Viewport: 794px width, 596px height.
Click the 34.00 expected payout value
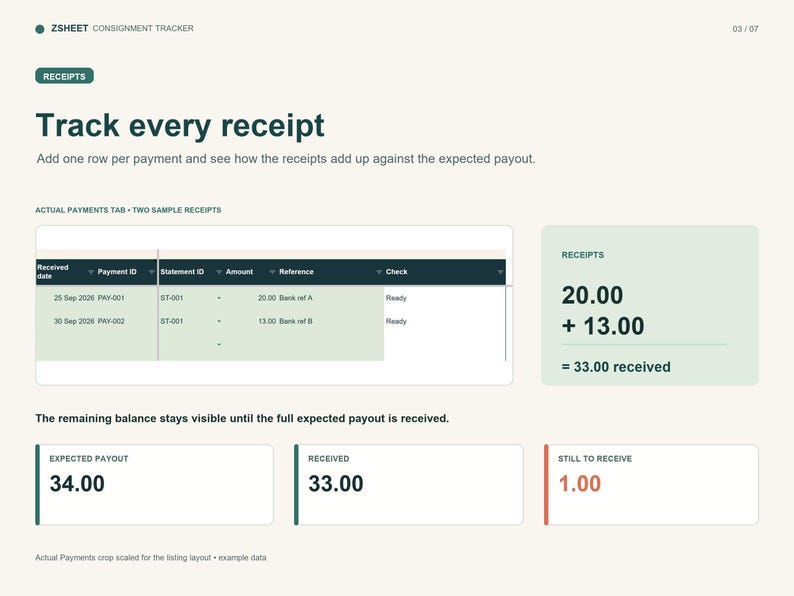[77, 484]
